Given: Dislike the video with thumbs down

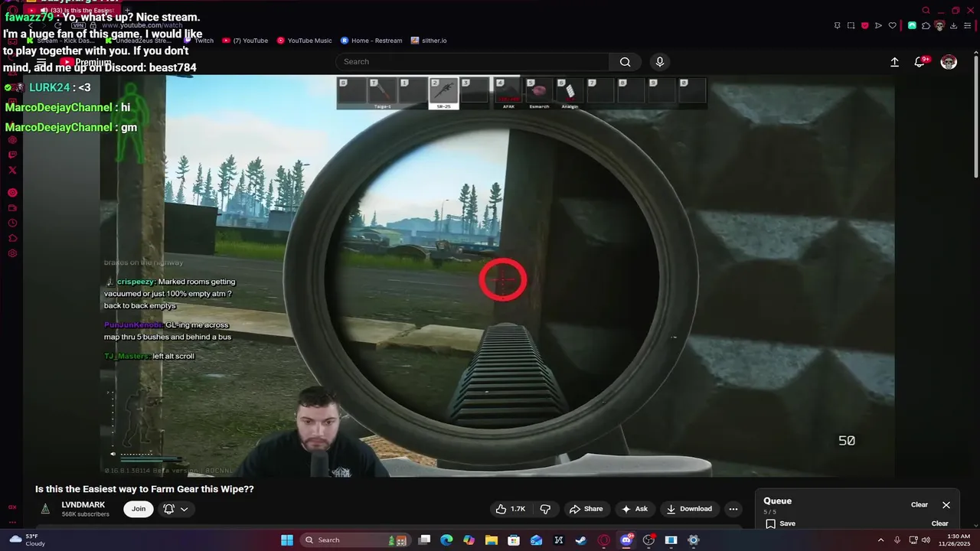Looking at the screenshot, I should point(545,509).
